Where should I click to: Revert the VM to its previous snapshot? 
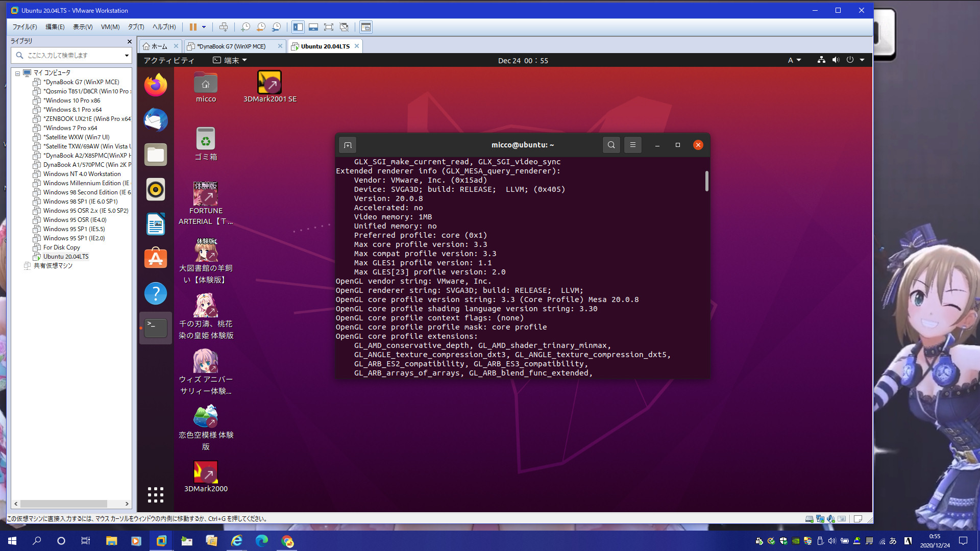261,27
